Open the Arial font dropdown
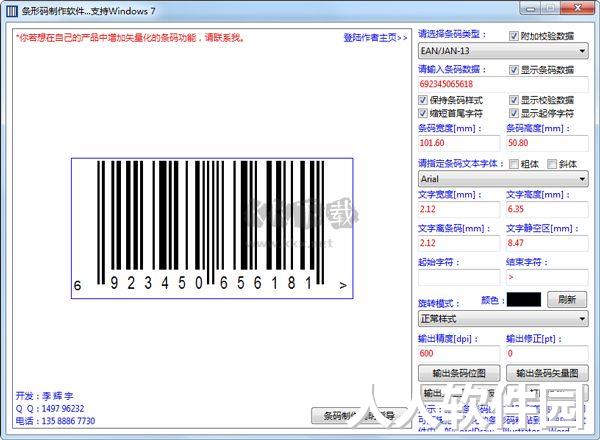 click(503, 179)
